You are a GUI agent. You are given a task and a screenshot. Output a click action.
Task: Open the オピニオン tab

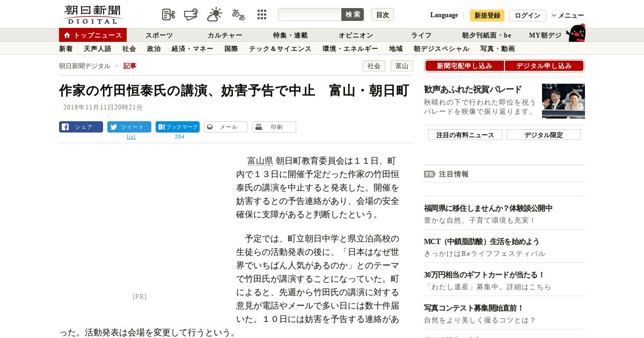(356, 35)
